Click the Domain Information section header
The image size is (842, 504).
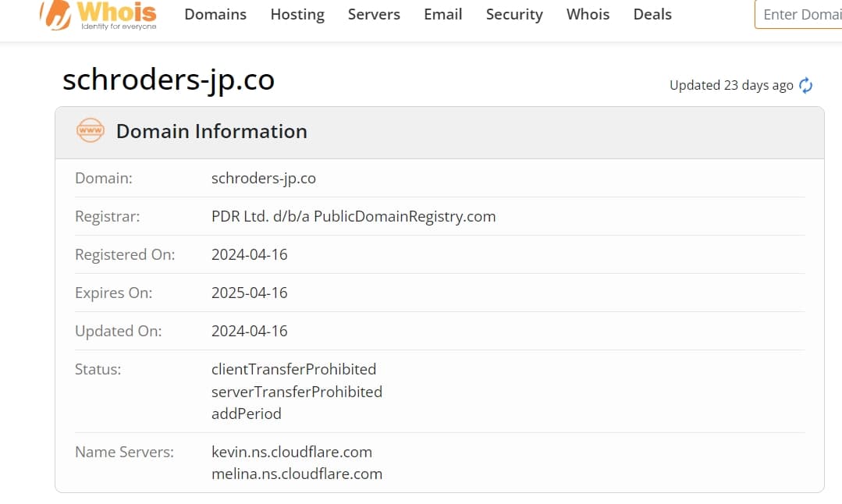(211, 132)
